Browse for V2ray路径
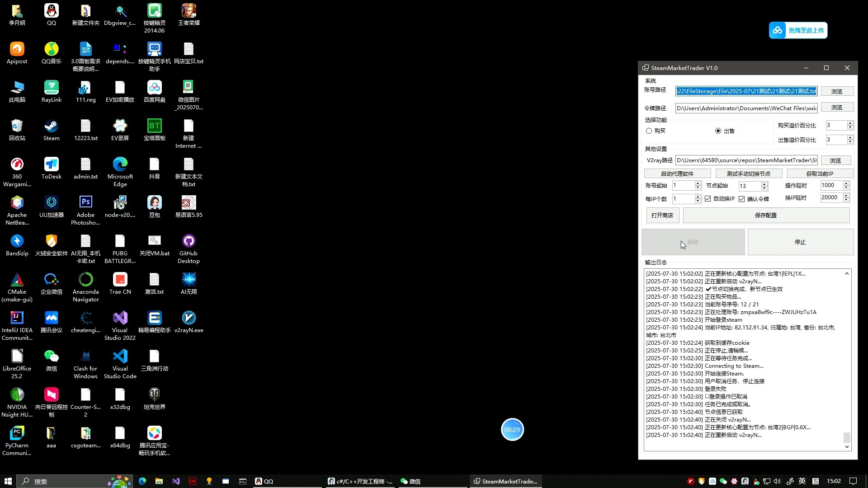The image size is (868, 488). (835, 160)
